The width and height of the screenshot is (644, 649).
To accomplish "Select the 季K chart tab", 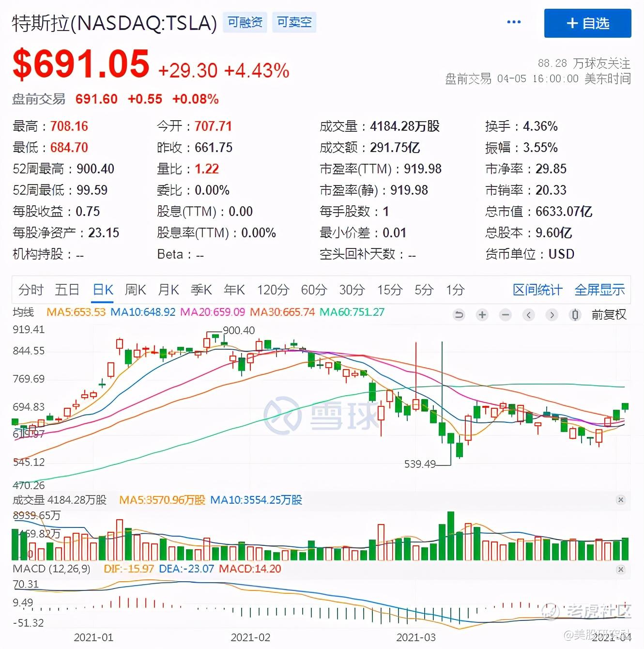I will point(201,290).
